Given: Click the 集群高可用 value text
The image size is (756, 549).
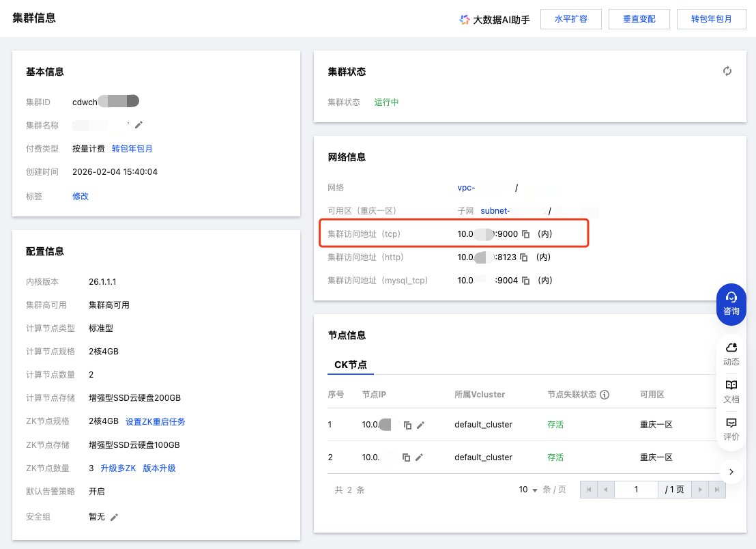Looking at the screenshot, I should 109,305.
